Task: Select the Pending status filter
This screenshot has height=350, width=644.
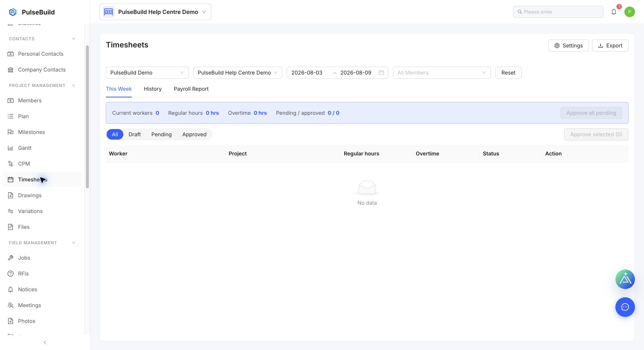Action: [x=162, y=134]
